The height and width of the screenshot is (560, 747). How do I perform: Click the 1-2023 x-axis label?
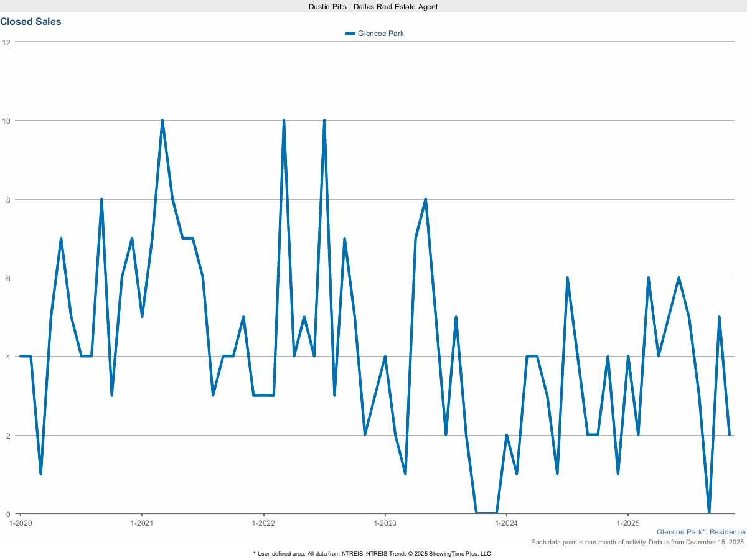(x=385, y=523)
